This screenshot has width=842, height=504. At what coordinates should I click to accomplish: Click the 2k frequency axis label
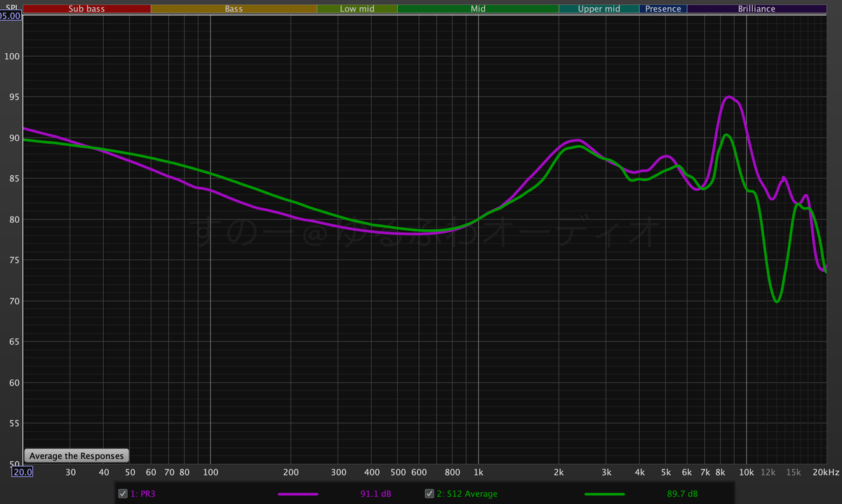(x=559, y=472)
